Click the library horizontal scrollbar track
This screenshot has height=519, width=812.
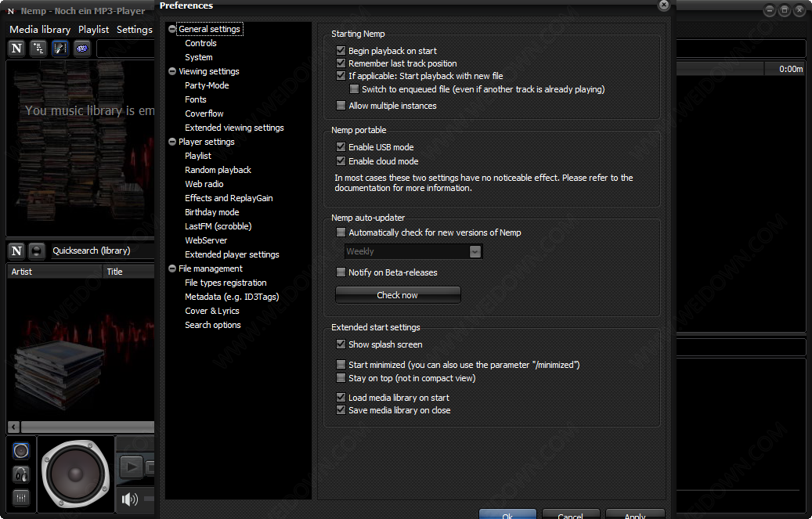[88, 427]
